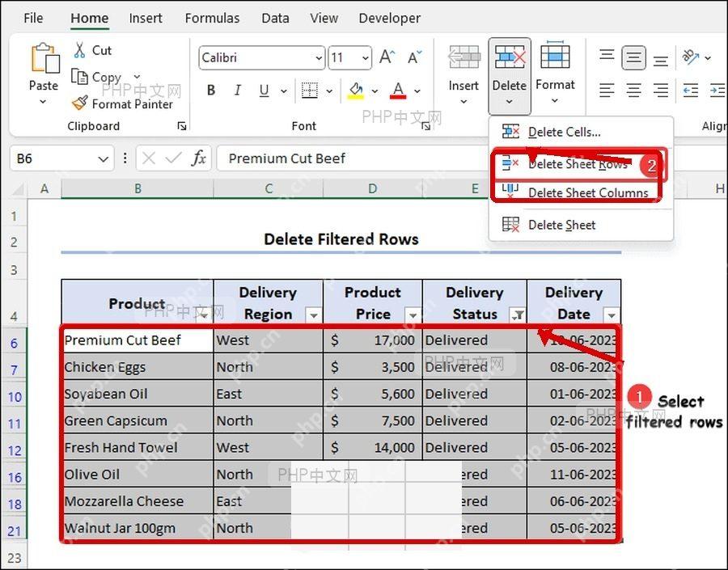Click the Chicken Eggs cell
The image size is (728, 570).
pyautogui.click(x=138, y=367)
